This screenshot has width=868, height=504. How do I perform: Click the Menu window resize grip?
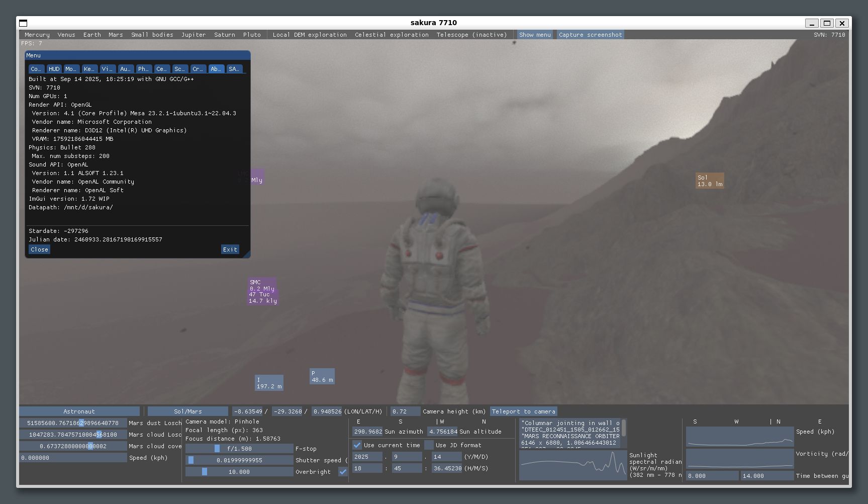247,255
